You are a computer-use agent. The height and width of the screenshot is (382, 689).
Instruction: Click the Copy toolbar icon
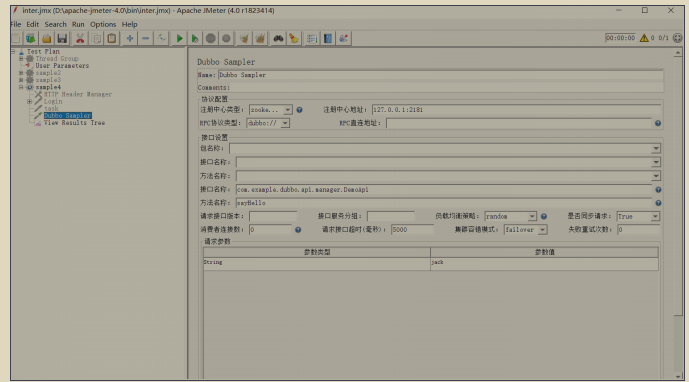pos(96,39)
